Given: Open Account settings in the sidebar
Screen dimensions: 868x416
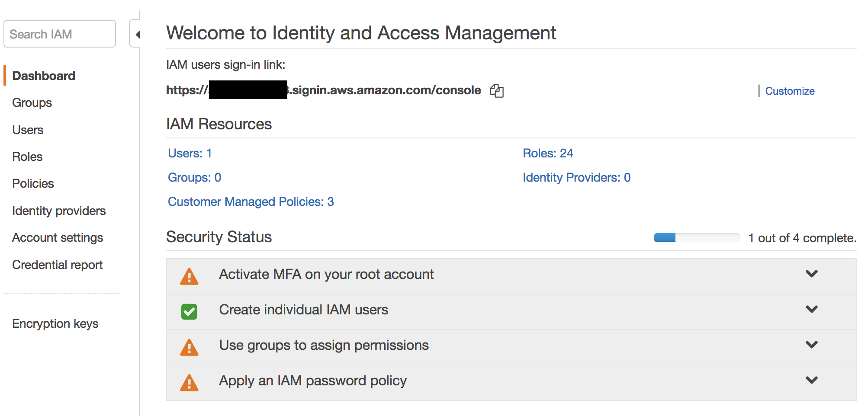Looking at the screenshot, I should click(x=58, y=238).
